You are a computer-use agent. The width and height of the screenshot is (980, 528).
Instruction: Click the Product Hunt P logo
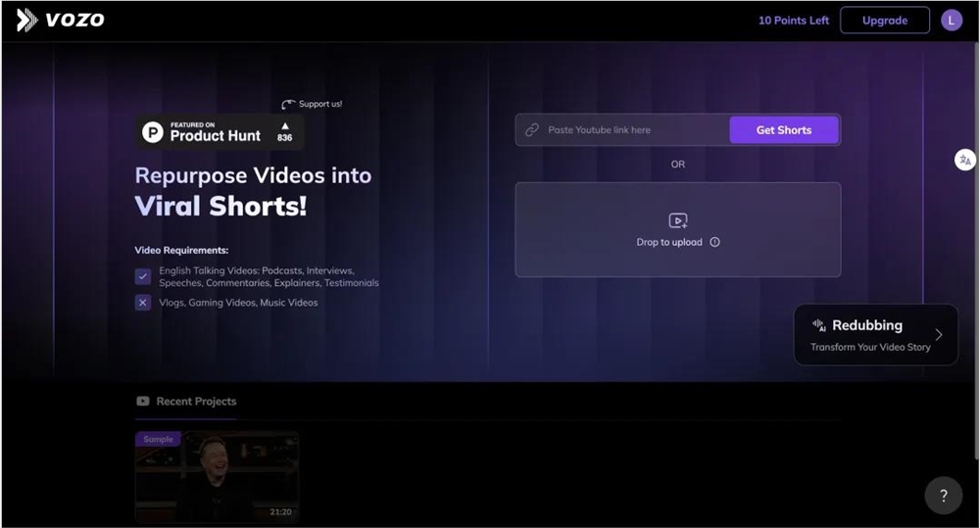(153, 132)
